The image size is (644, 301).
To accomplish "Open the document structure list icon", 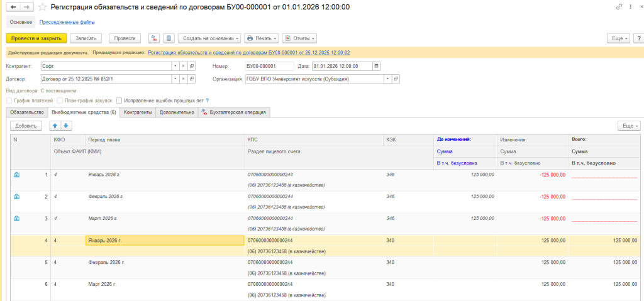I will tap(168, 38).
